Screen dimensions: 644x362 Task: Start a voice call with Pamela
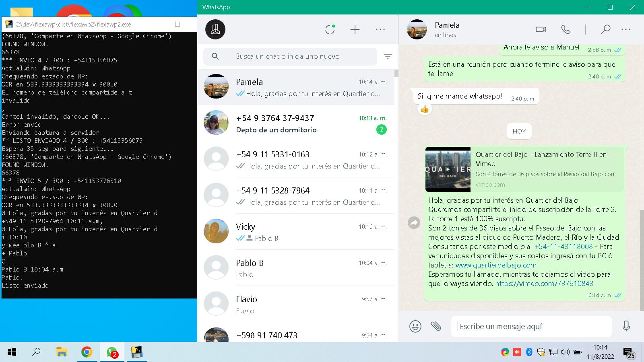pos(566,29)
